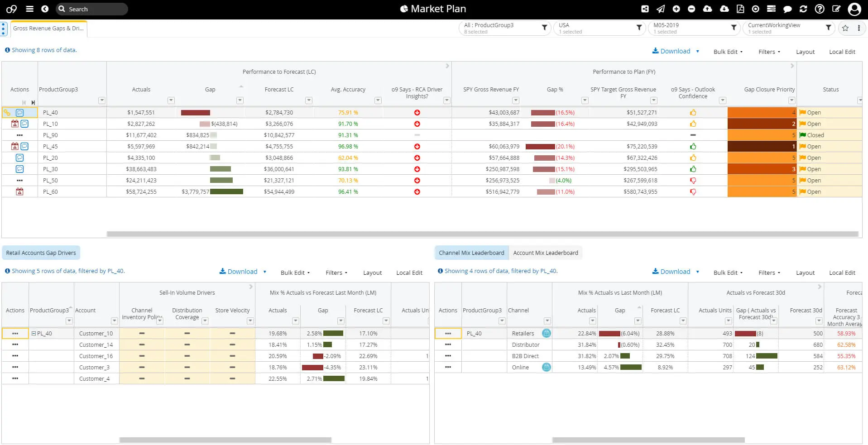This screenshot has width=868, height=445.
Task: Click the minus circle icon in top bar
Action: 691,9
